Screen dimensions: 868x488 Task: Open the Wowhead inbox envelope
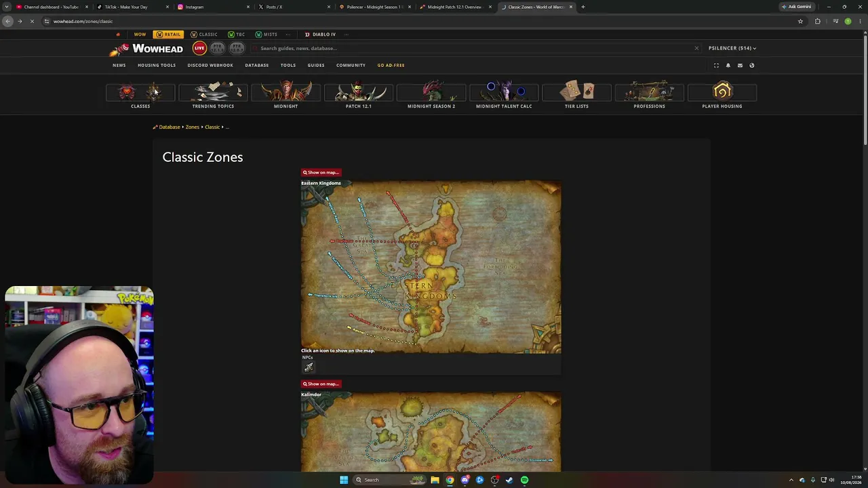(x=740, y=66)
